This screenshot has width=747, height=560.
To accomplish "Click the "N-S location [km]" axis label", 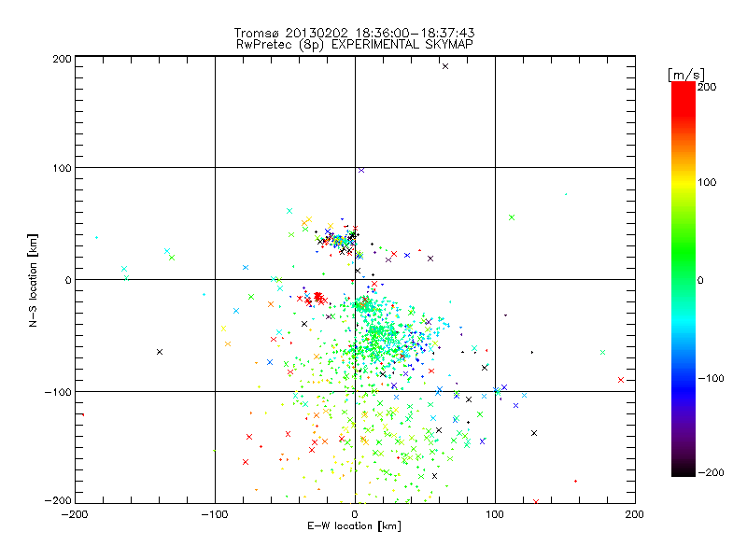I will click(x=33, y=280).
